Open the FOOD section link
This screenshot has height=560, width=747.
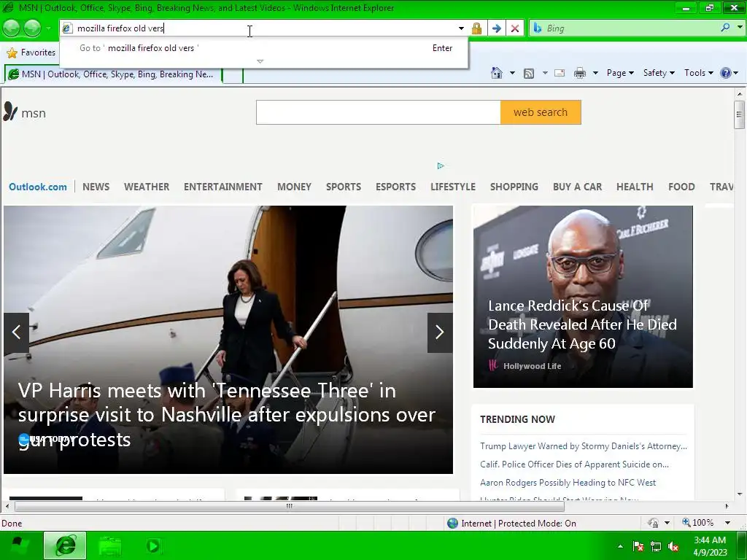pyautogui.click(x=681, y=187)
